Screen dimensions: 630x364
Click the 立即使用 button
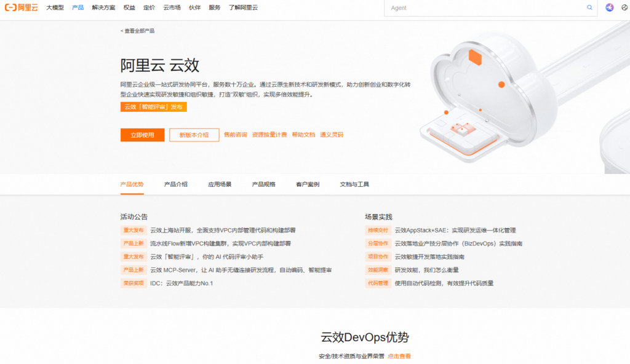(x=142, y=135)
